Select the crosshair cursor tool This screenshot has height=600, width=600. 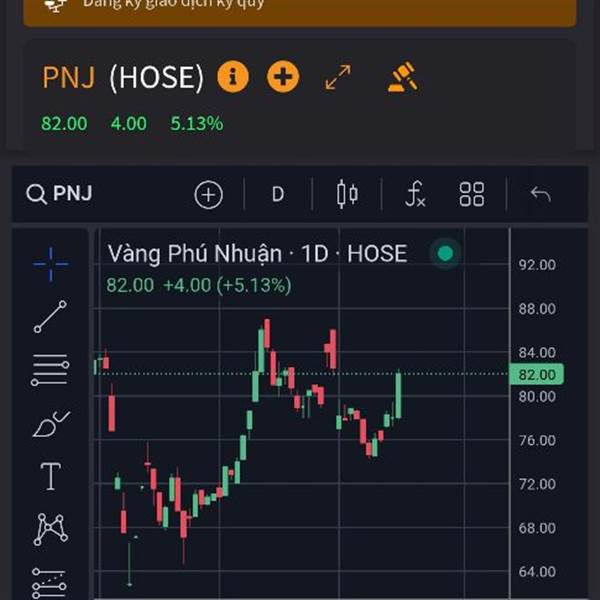point(51,264)
